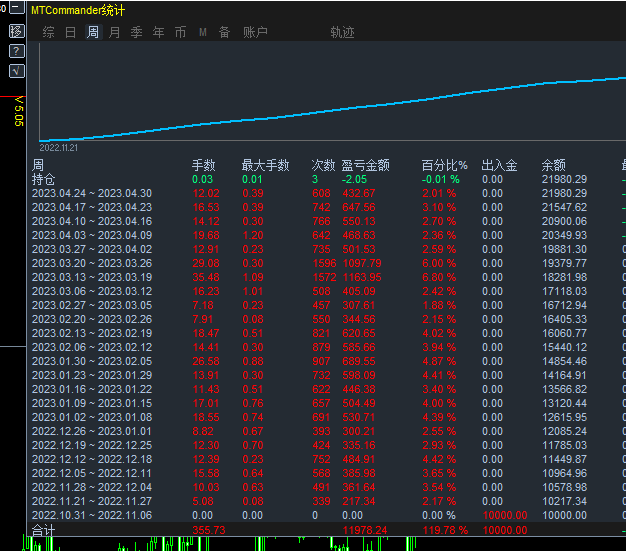The height and width of the screenshot is (551, 626).
Task: Select row 2023.01.09 ~ 2023.01.15
Action: click(326, 403)
